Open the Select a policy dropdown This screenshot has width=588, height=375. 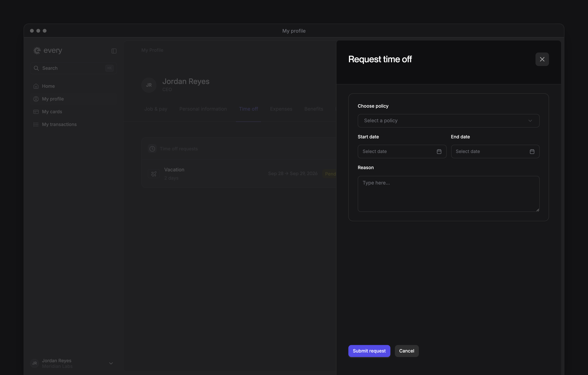tap(448, 121)
